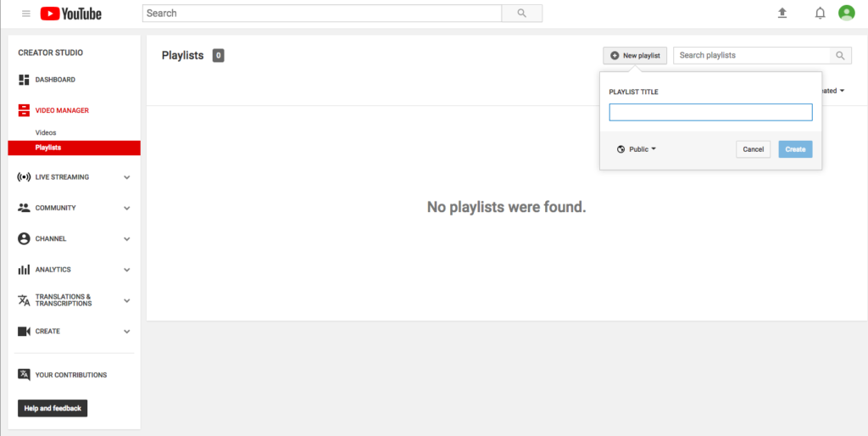Select the Playlists sidebar item

48,148
